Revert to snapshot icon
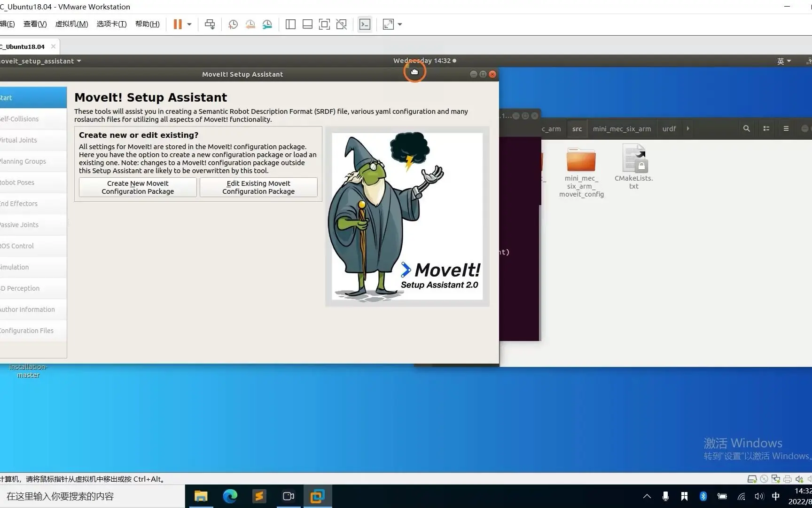 pos(250,24)
